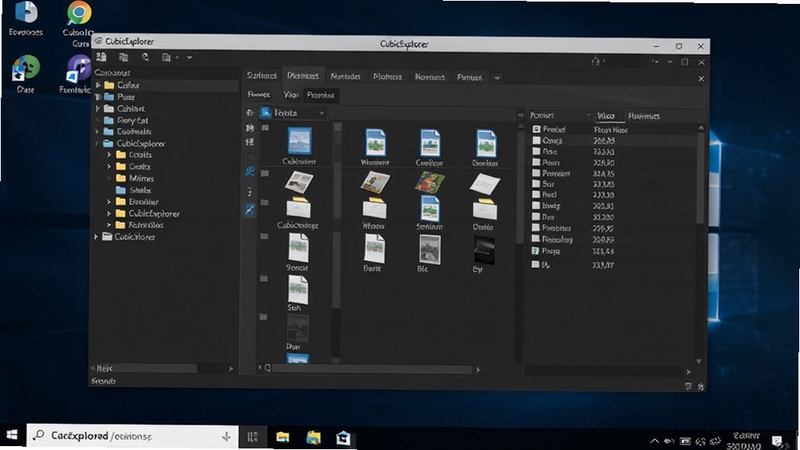Tick the checkbox on the 'Remolory' row in the right list
The image size is (800, 450).
coord(536,239)
